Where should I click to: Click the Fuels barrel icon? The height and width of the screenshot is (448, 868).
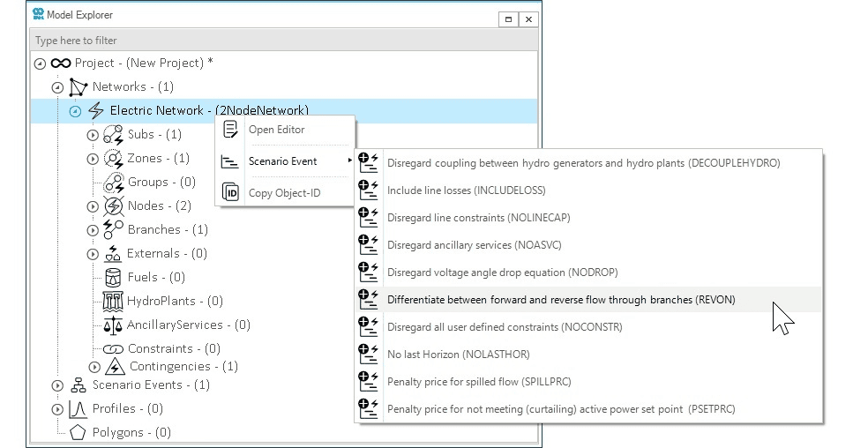point(113,278)
